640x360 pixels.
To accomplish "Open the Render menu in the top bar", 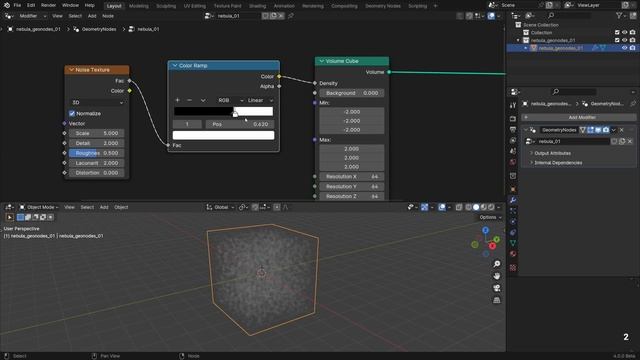I will [49, 5].
